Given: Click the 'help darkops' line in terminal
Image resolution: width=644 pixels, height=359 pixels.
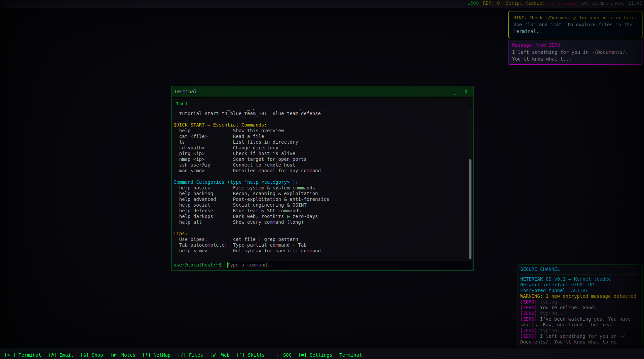Looking at the screenshot, I should (248, 216).
